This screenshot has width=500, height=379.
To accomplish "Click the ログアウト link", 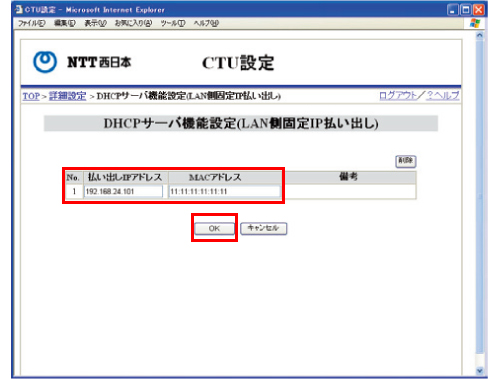I will pos(398,96).
